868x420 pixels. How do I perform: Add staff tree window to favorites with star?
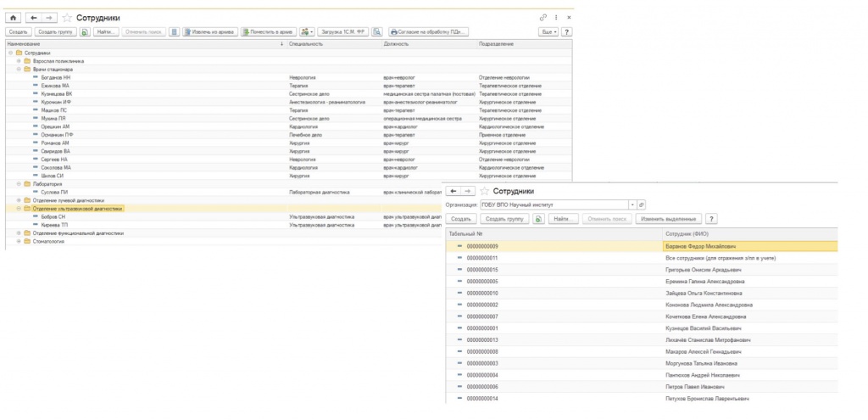point(67,18)
